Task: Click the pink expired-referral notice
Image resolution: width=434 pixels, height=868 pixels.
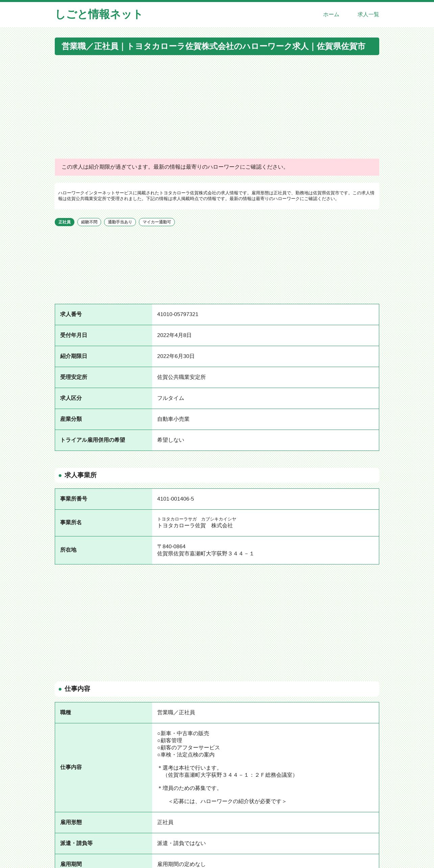Action: point(217,167)
